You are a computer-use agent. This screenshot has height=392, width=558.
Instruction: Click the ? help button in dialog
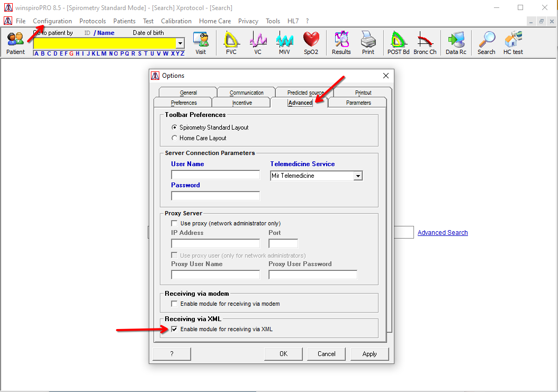pos(172,354)
